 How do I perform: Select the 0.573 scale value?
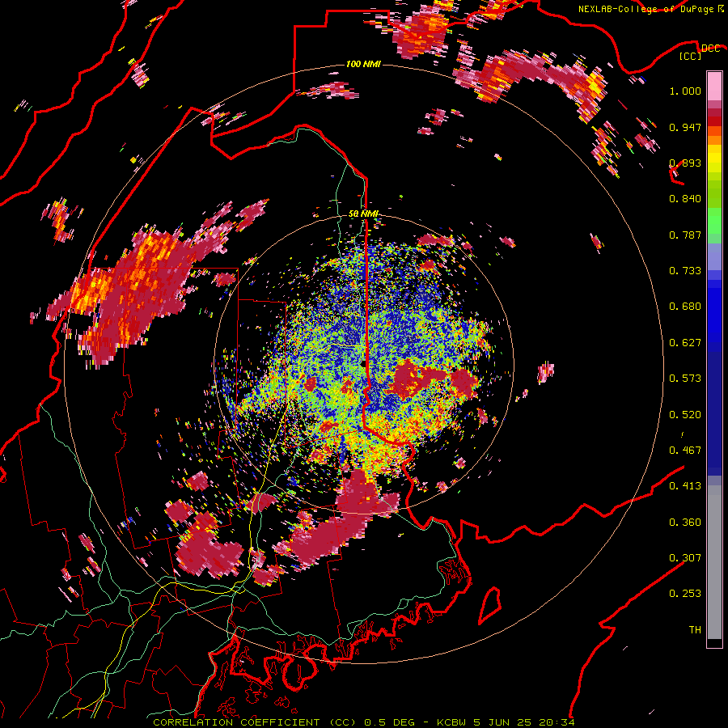pos(685,379)
